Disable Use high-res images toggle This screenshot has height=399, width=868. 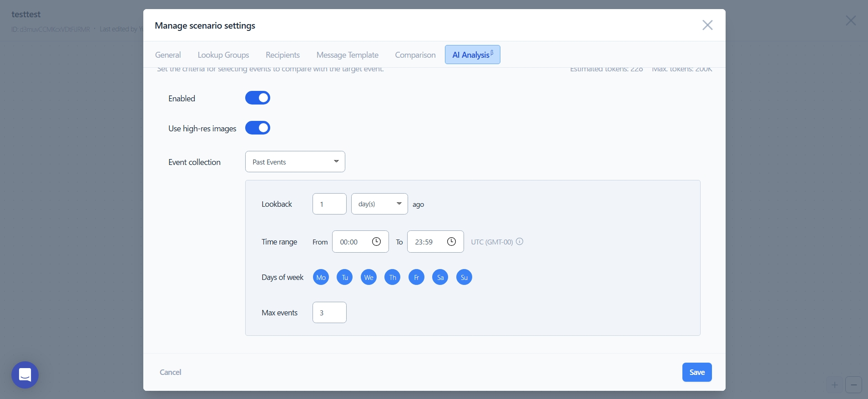[257, 128]
